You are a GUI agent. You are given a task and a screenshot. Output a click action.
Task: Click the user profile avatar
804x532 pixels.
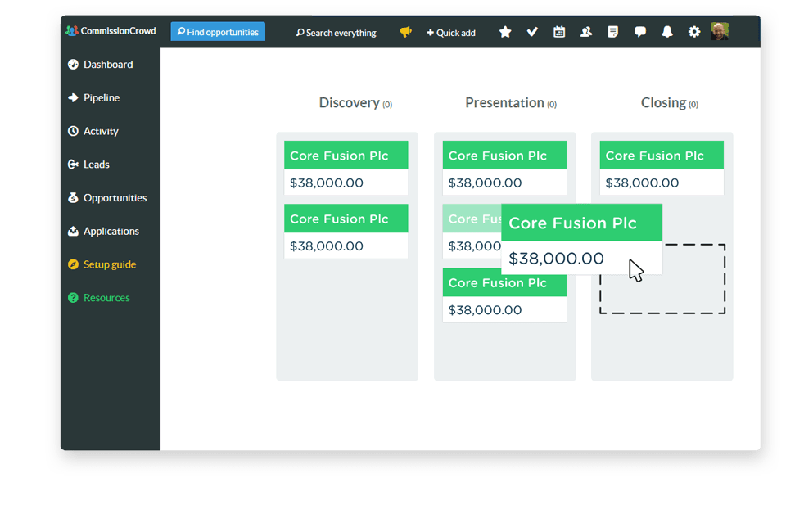point(720,31)
